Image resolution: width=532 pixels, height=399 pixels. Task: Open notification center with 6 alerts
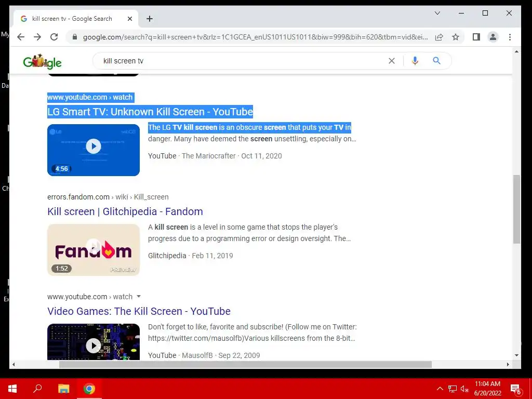516,389
